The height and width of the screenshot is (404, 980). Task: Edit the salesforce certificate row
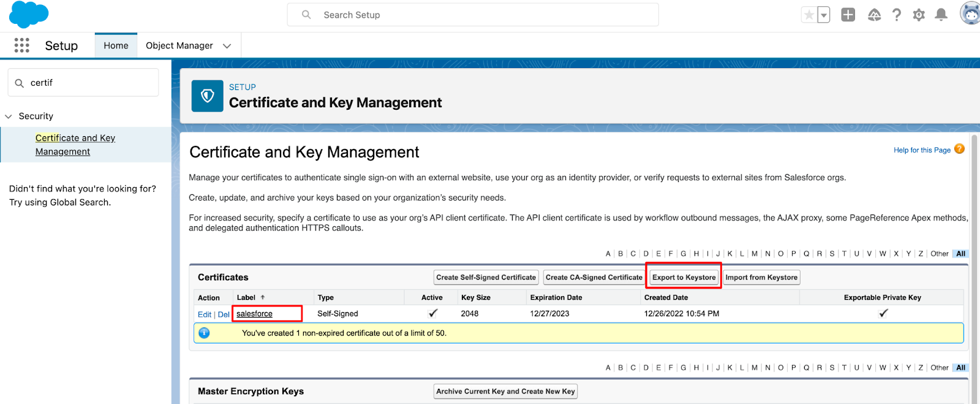(x=204, y=314)
